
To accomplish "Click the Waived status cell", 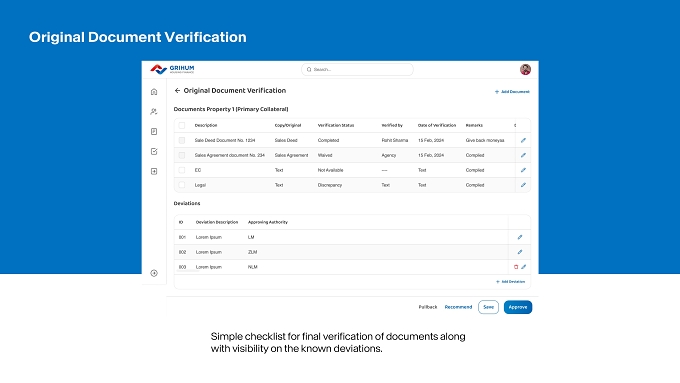I will (325, 155).
